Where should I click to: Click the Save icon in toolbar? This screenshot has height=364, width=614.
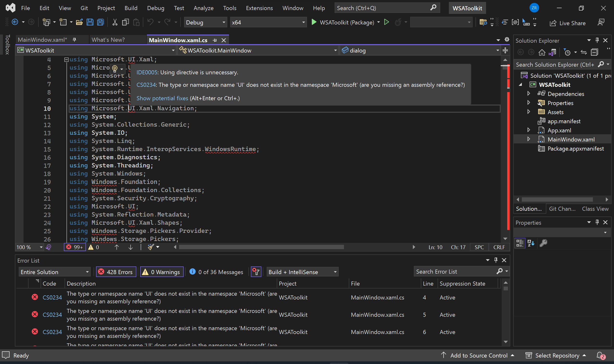coord(90,22)
